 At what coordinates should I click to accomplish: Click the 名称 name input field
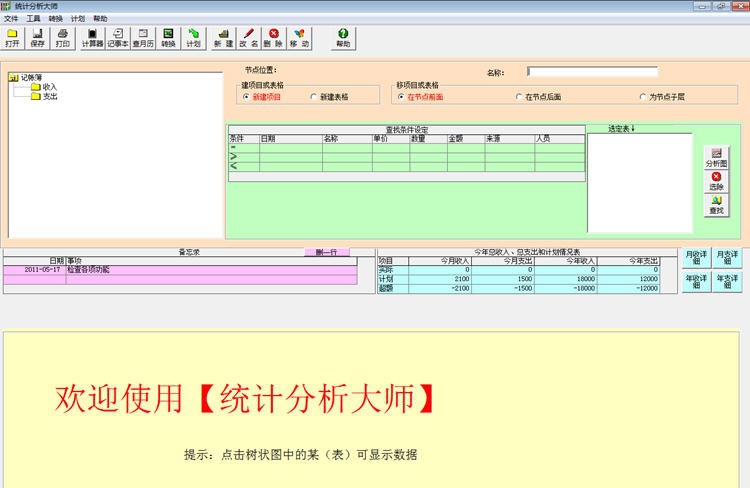pyautogui.click(x=592, y=72)
